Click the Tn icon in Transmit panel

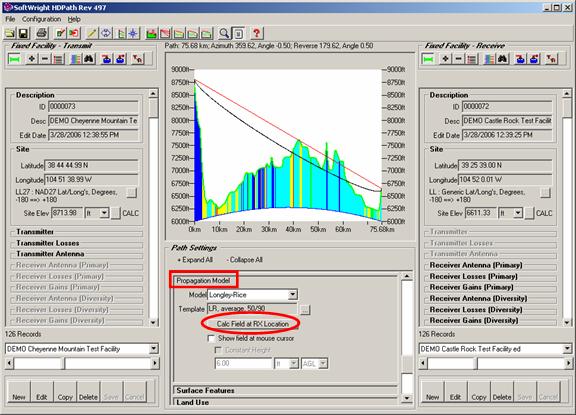pyautogui.click(x=138, y=59)
